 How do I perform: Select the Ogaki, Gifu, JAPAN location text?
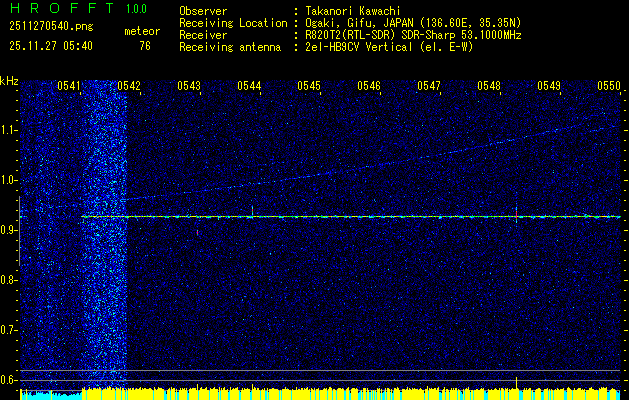[413, 23]
